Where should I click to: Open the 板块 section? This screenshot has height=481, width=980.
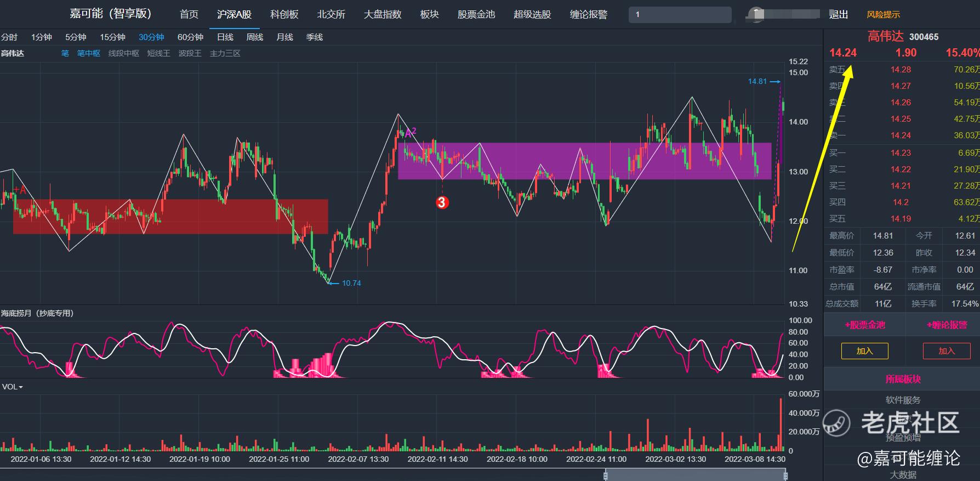(x=429, y=14)
